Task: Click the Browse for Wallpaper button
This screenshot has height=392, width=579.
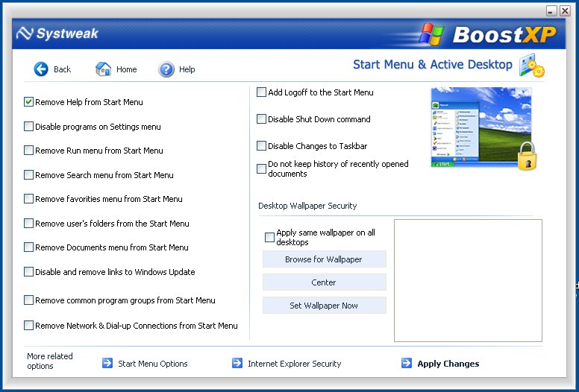Action: pos(325,259)
